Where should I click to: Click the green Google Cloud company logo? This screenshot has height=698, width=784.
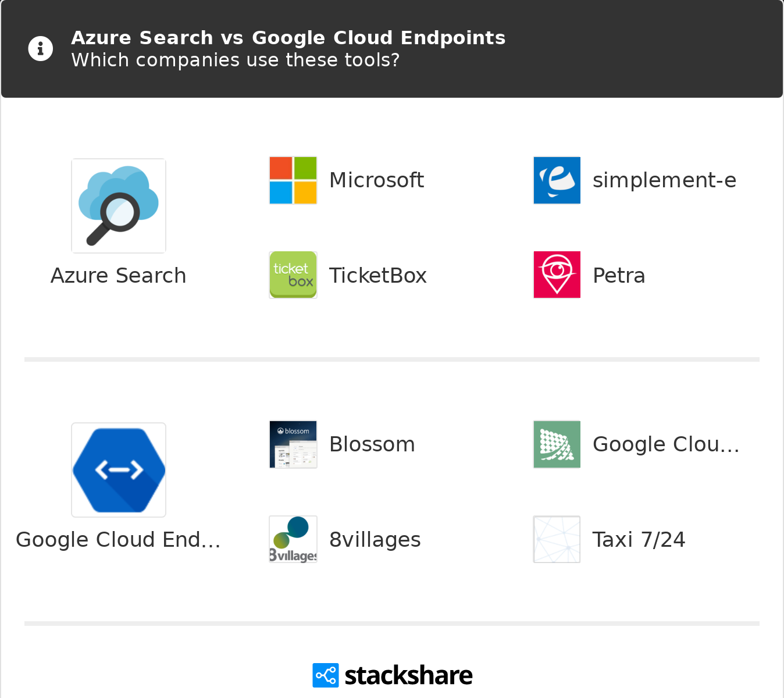[557, 444]
